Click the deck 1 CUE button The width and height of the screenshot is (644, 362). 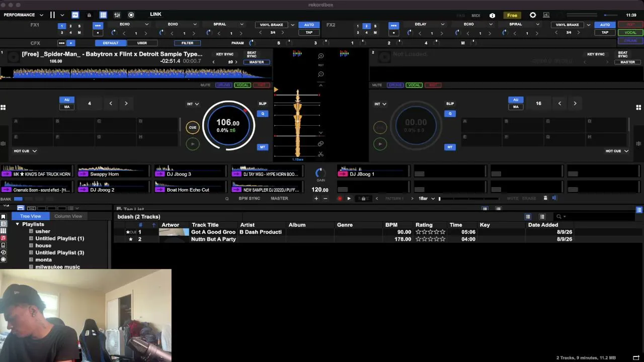[193, 127]
